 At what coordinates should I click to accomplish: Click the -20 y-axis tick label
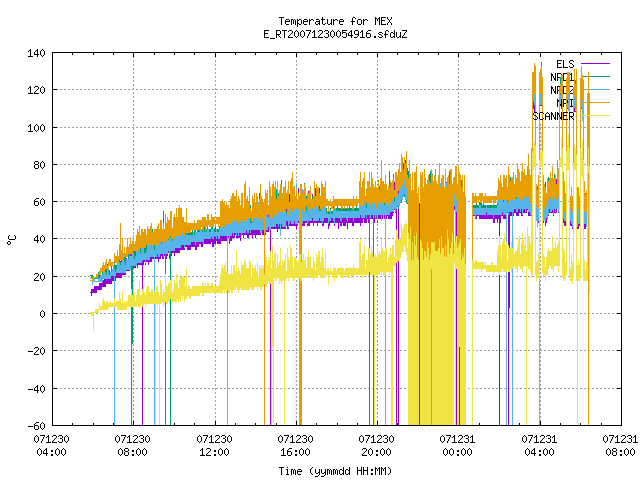36,351
